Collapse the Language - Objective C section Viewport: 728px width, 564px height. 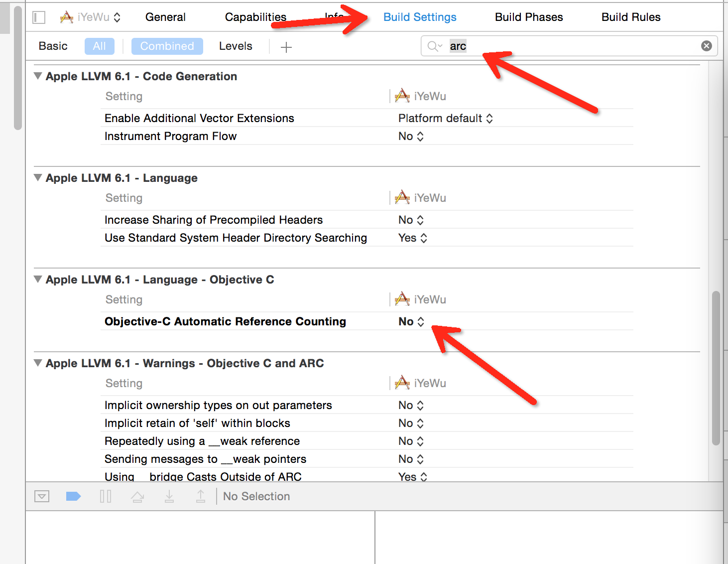coord(38,280)
